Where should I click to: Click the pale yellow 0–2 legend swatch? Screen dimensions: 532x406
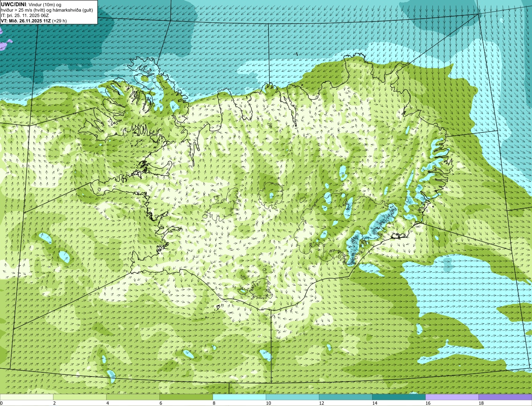[27, 397]
